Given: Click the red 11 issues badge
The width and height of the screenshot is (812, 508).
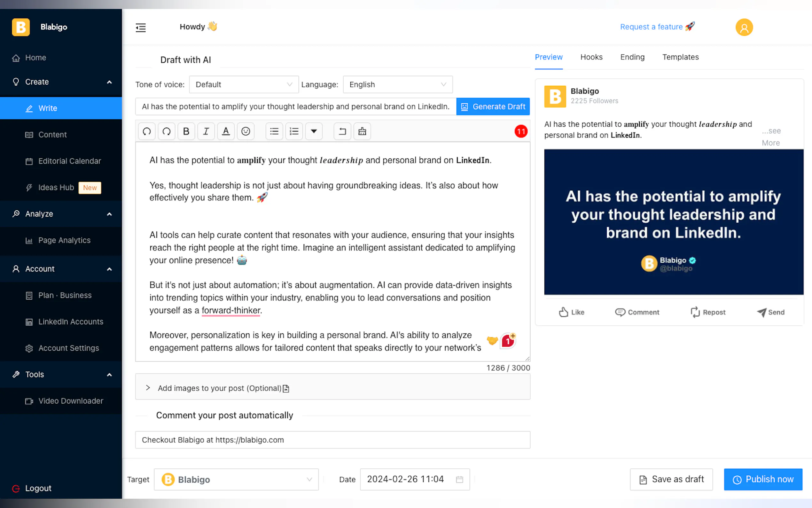Looking at the screenshot, I should 521,131.
